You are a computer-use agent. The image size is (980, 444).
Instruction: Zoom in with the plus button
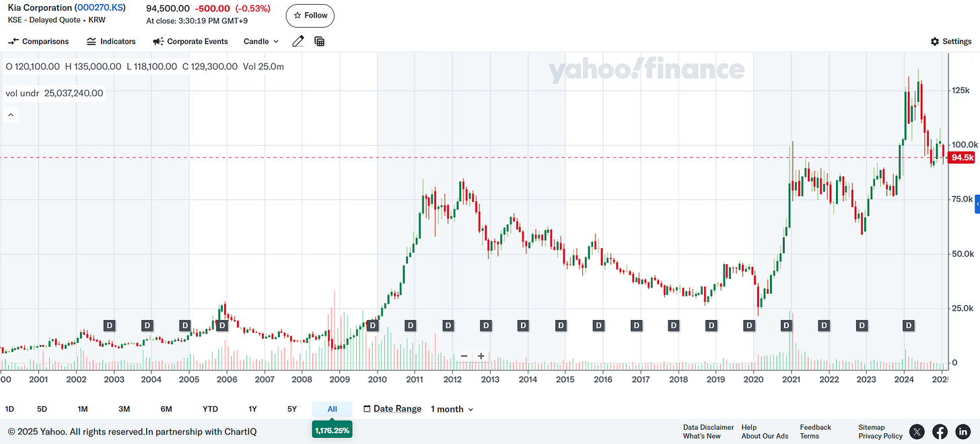click(x=481, y=356)
